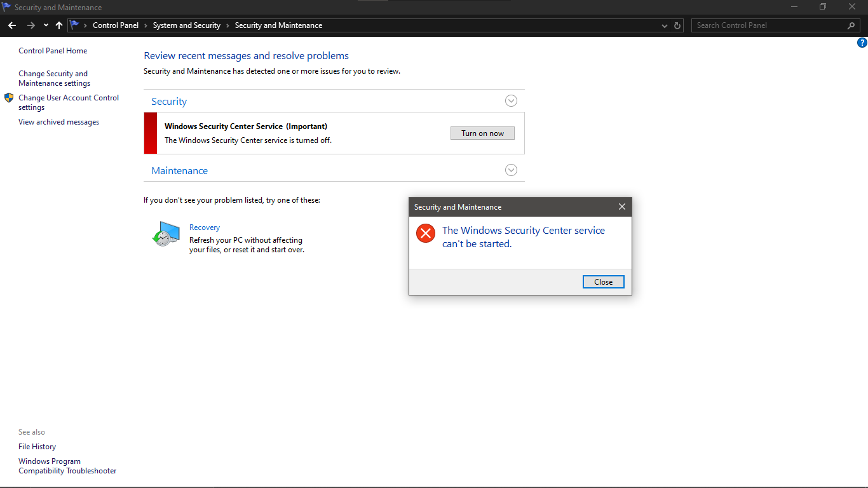Image resolution: width=868 pixels, height=488 pixels.
Task: Open the chevron after Control Panel breadcrumb
Action: (x=146, y=25)
